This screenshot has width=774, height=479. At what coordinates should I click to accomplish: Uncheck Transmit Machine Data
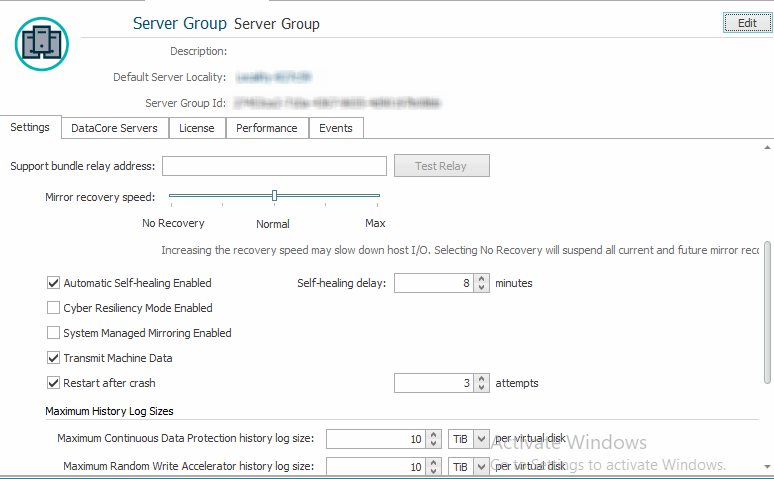54,358
